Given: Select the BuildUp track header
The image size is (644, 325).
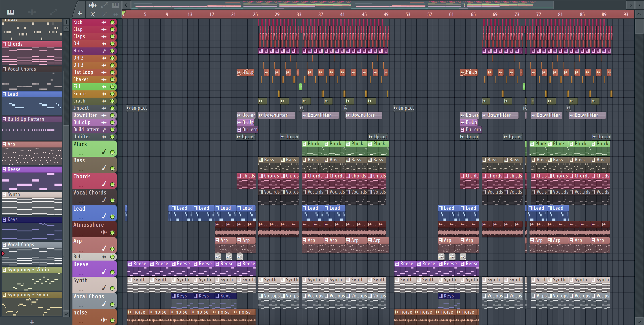Looking at the screenshot, I should [x=95, y=123].
